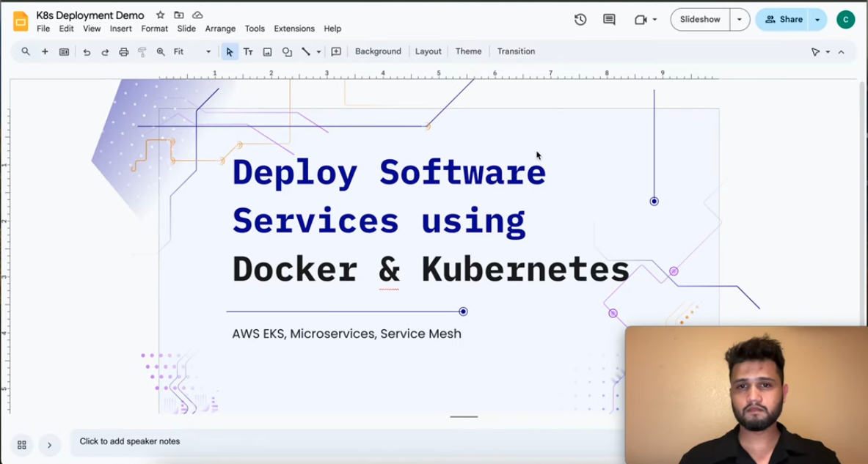Collapse the toolbar with the chevron

[x=841, y=51]
